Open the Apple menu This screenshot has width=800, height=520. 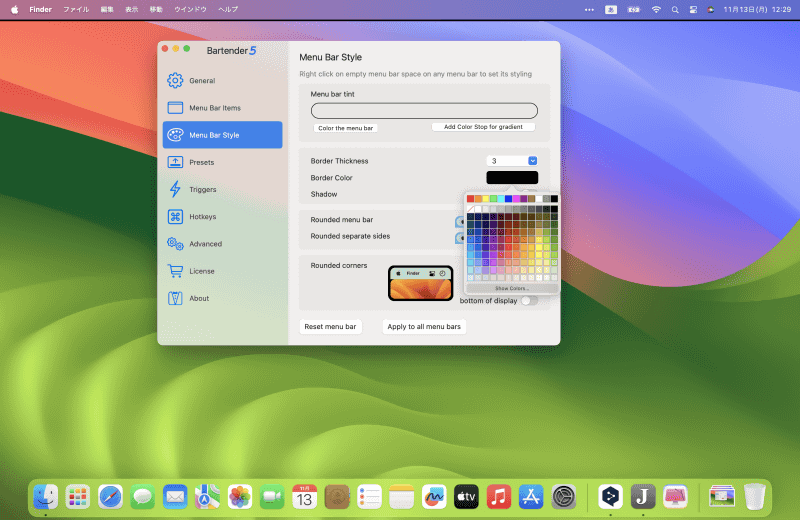click(14, 9)
